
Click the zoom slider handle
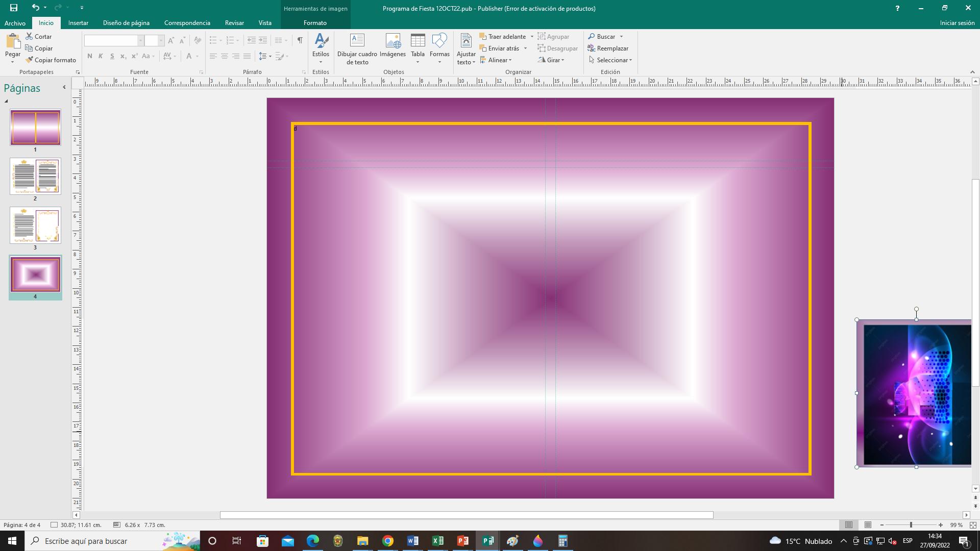point(911,524)
